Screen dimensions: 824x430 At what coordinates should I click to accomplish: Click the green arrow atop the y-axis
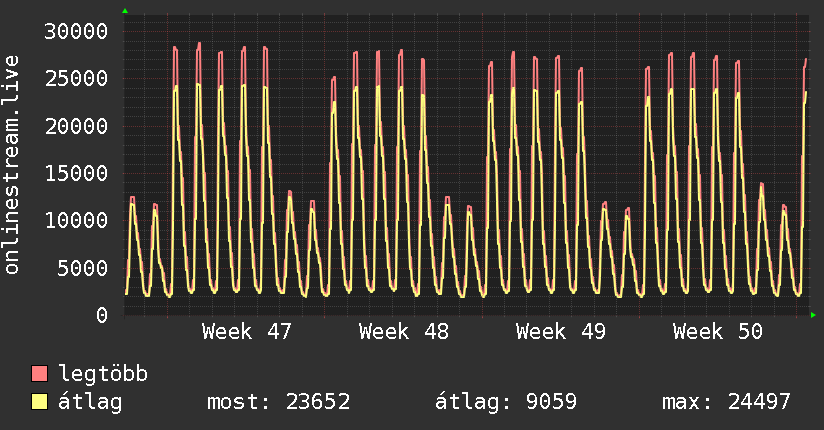(125, 11)
